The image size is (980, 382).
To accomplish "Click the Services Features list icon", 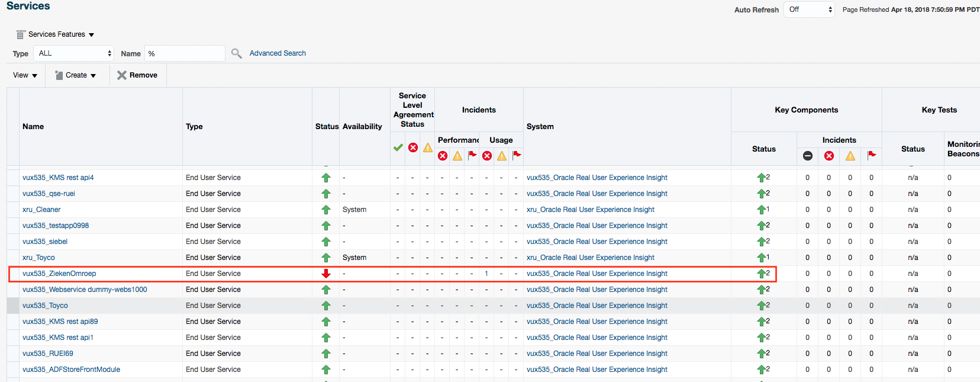I will coord(21,34).
